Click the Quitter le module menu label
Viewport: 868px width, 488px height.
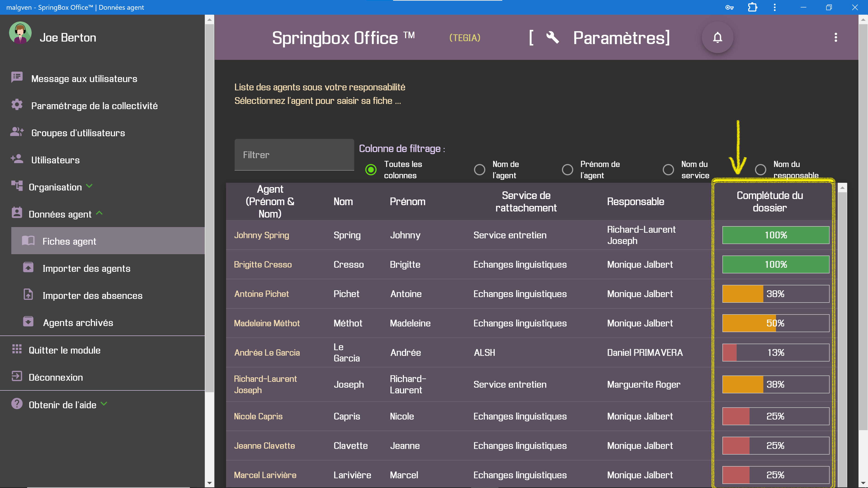64,350
